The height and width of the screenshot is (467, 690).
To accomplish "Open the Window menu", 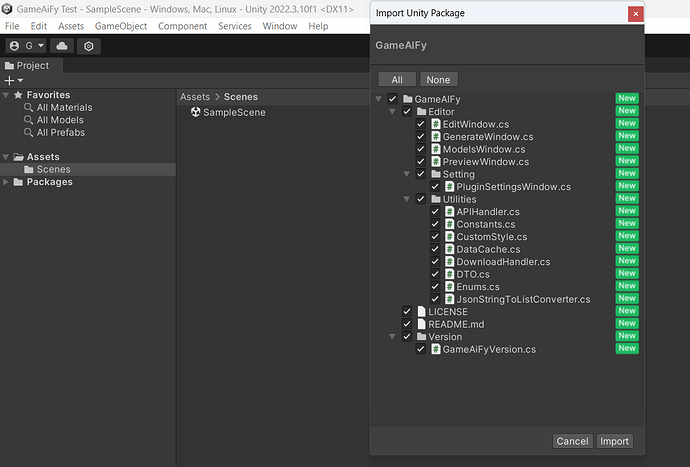I will point(280,26).
